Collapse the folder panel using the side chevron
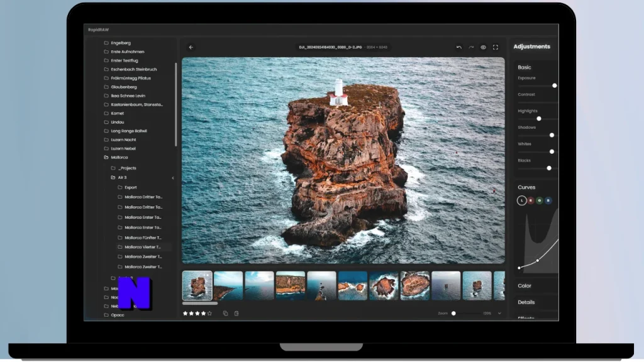 coord(173,178)
